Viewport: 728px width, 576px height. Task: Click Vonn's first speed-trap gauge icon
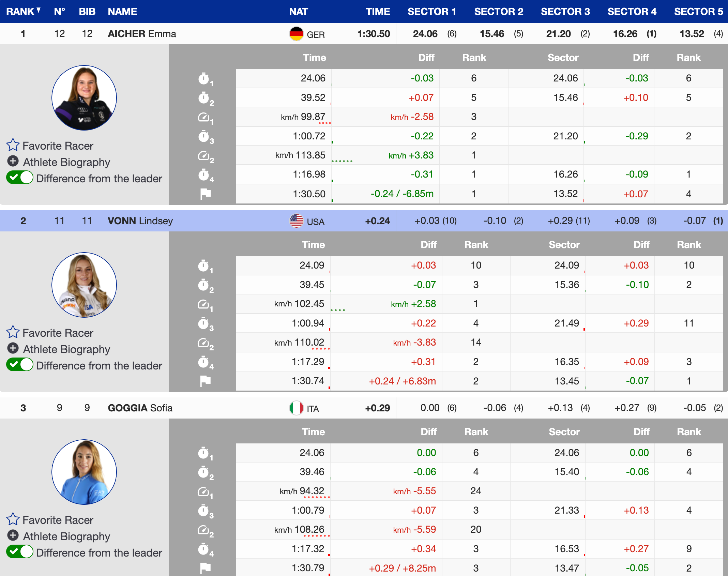click(204, 304)
